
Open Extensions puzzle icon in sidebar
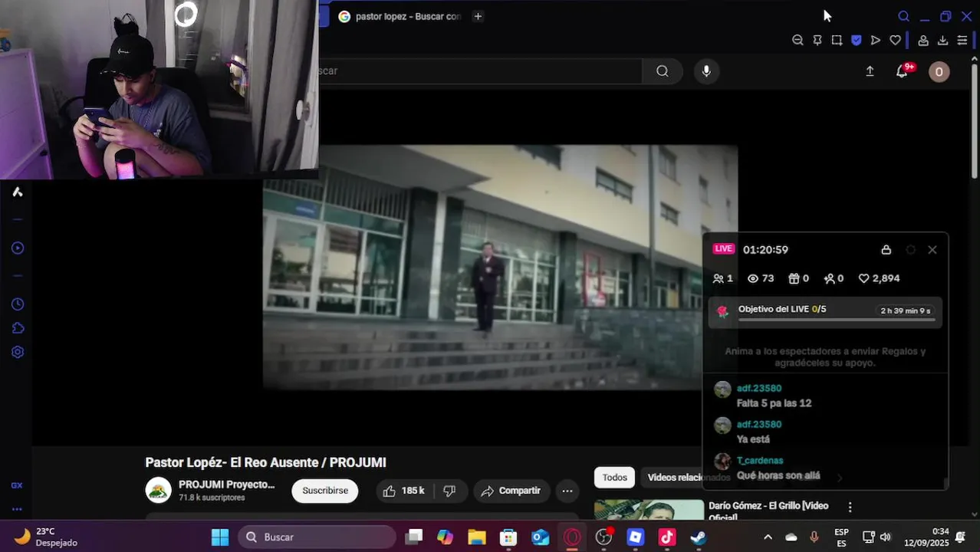click(x=18, y=328)
